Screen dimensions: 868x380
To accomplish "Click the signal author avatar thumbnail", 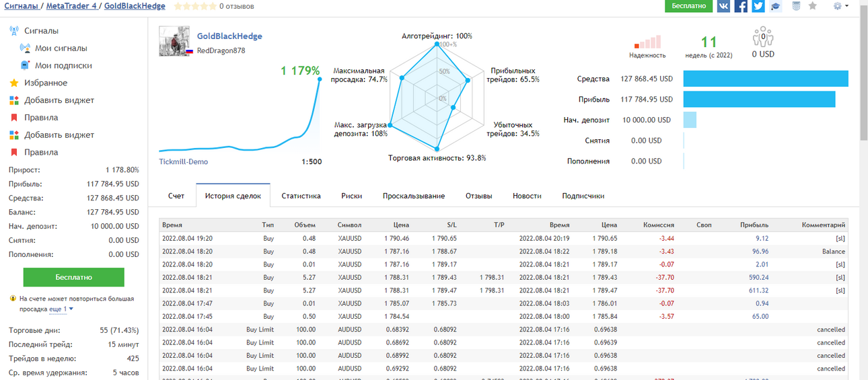I will pyautogui.click(x=174, y=41).
